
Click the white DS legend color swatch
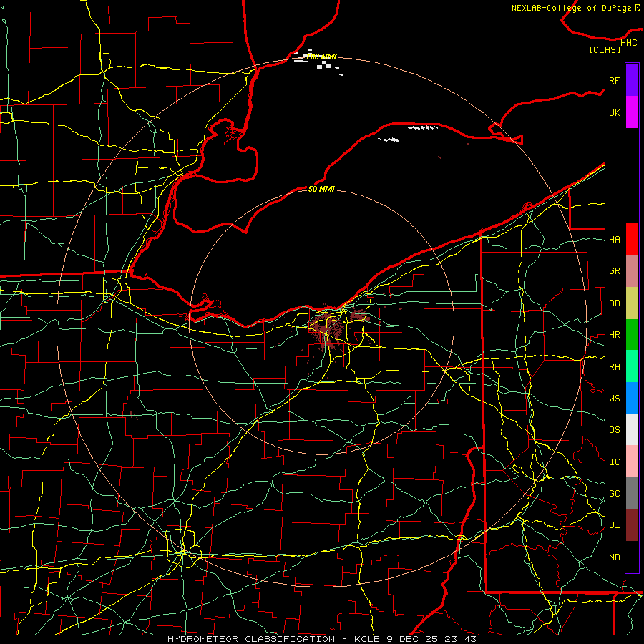(x=632, y=429)
